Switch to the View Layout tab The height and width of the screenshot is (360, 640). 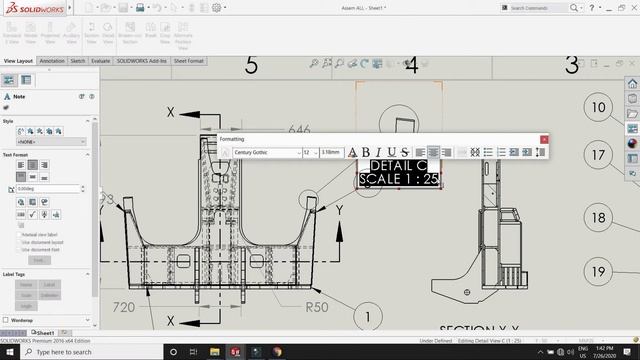pyautogui.click(x=18, y=61)
